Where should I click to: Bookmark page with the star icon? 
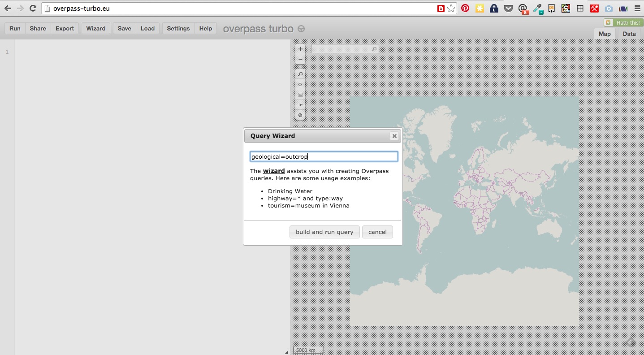tap(451, 8)
